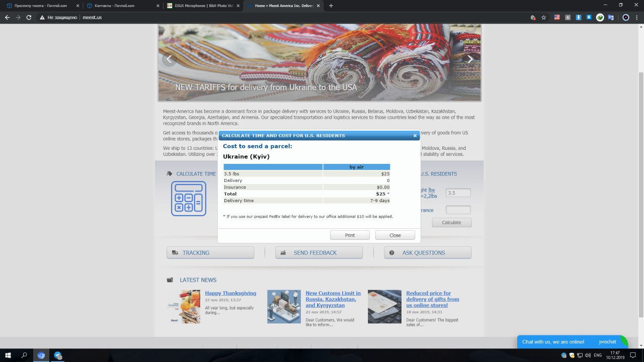Switch to Chrome in the taskbar

point(41,355)
